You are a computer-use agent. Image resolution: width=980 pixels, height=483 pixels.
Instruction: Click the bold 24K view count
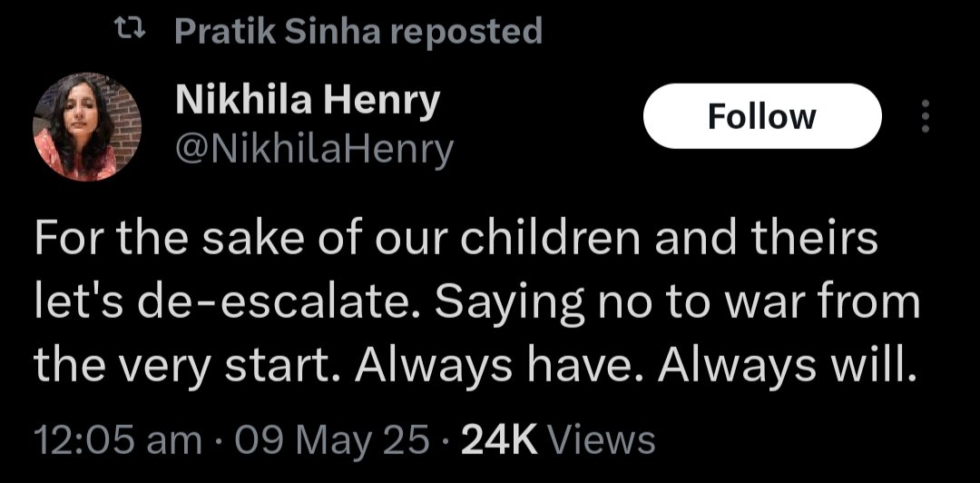click(499, 439)
